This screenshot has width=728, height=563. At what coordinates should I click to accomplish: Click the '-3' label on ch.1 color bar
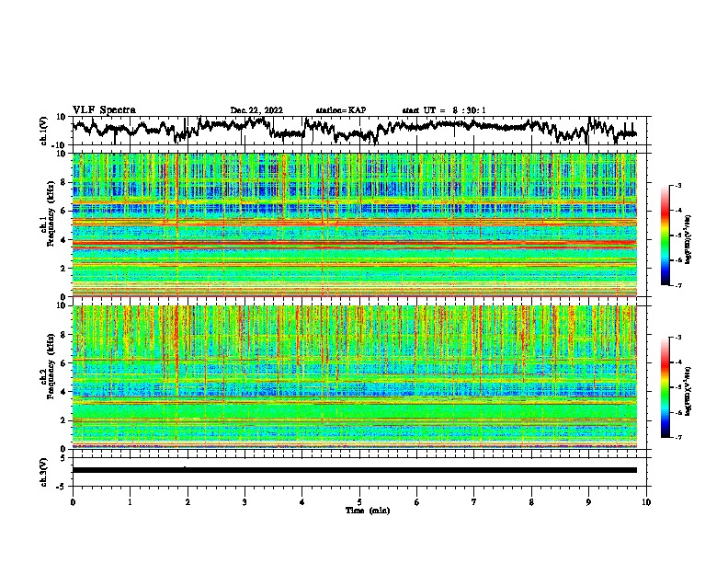[x=678, y=185]
